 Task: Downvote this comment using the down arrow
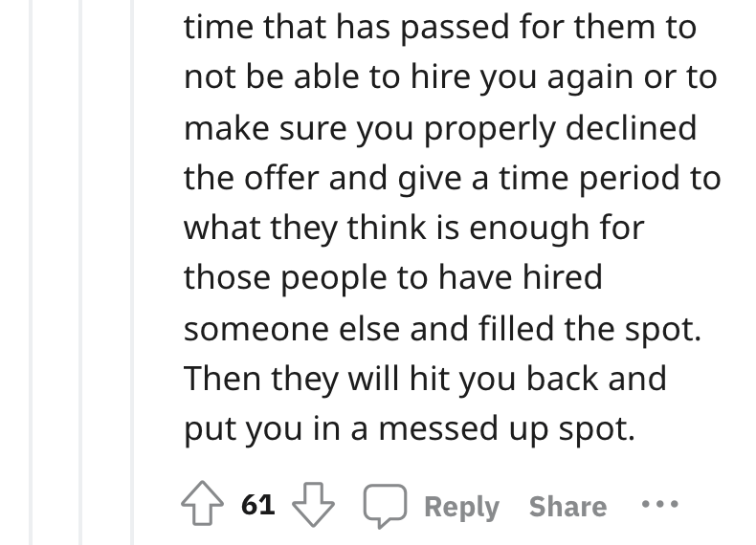(313, 505)
